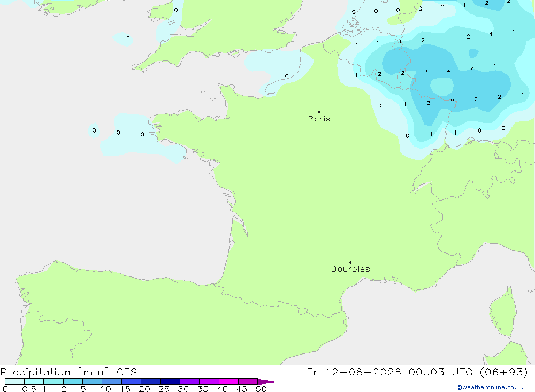Click the '10' legend scale label
This screenshot has height=392, width=535.
pyautogui.click(x=106, y=389)
